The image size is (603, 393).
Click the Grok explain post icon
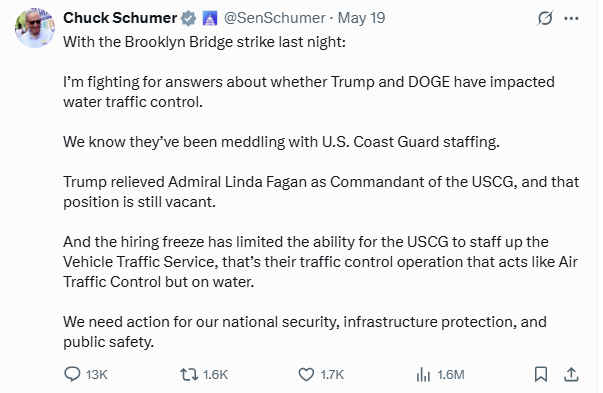(x=545, y=18)
